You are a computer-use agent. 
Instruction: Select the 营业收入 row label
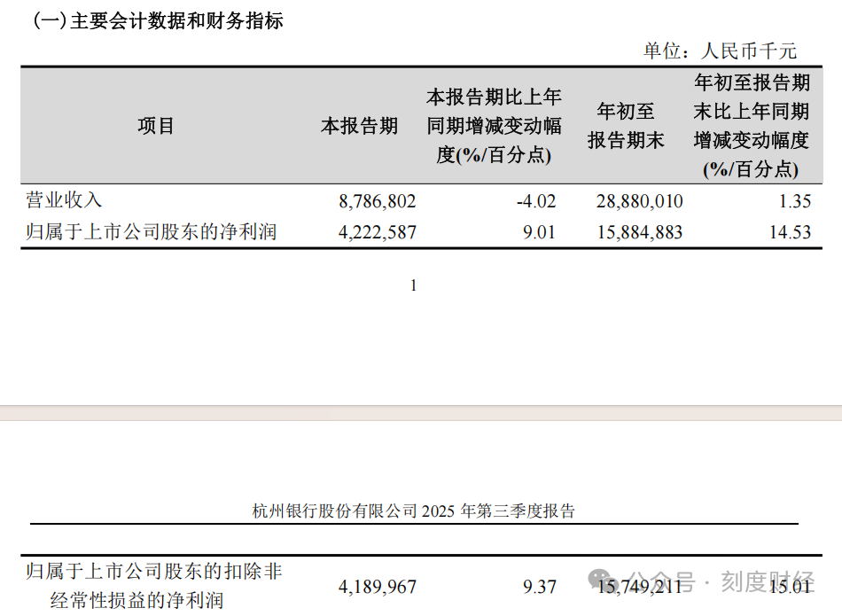pyautogui.click(x=64, y=200)
